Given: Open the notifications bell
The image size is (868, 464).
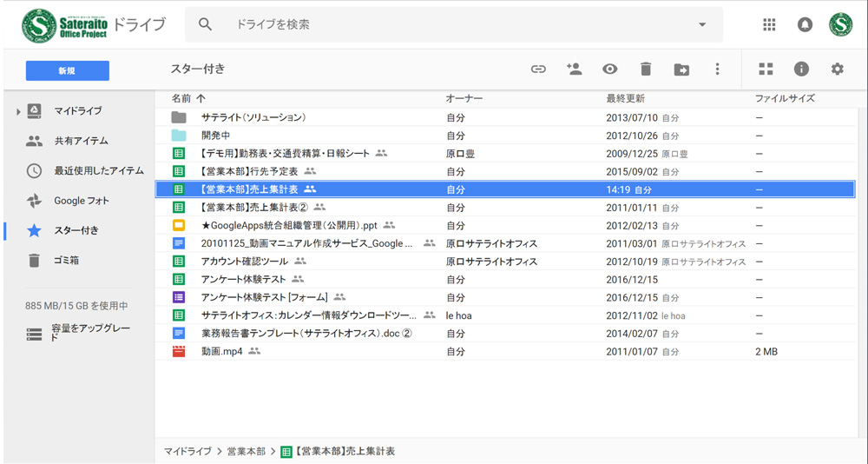Looking at the screenshot, I should [x=805, y=25].
